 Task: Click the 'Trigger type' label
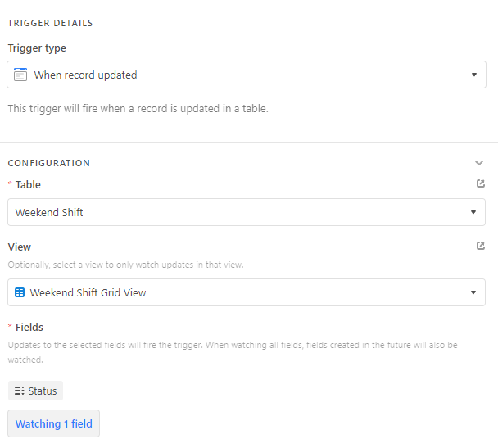click(x=37, y=48)
